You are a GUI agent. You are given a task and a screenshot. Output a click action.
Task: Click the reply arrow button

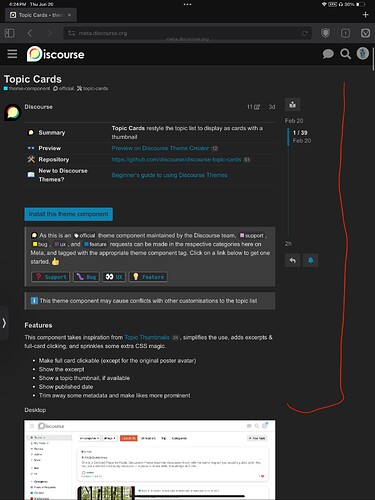click(x=292, y=260)
